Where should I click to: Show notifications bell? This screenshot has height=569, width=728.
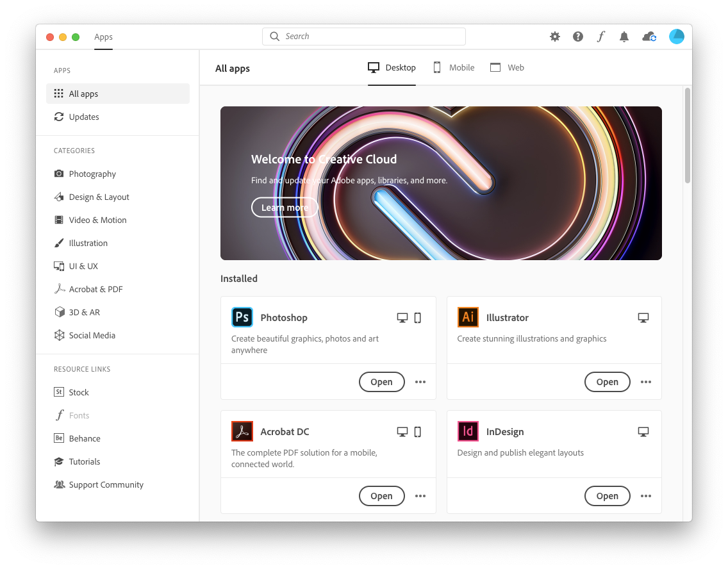point(624,37)
